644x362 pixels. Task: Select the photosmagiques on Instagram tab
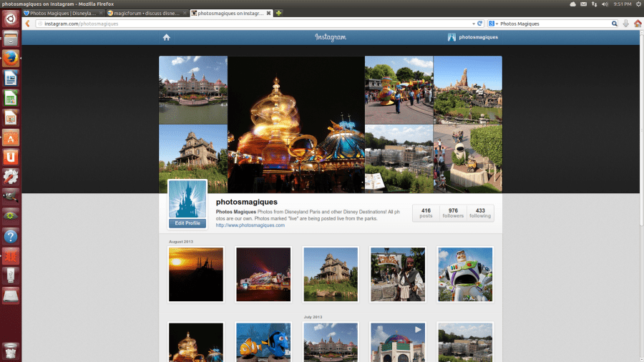tap(230, 13)
